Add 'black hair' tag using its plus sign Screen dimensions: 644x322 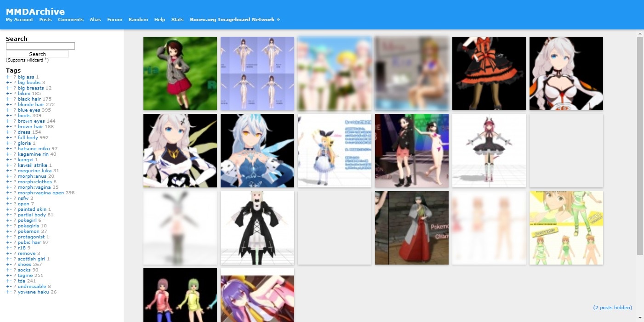click(7, 99)
